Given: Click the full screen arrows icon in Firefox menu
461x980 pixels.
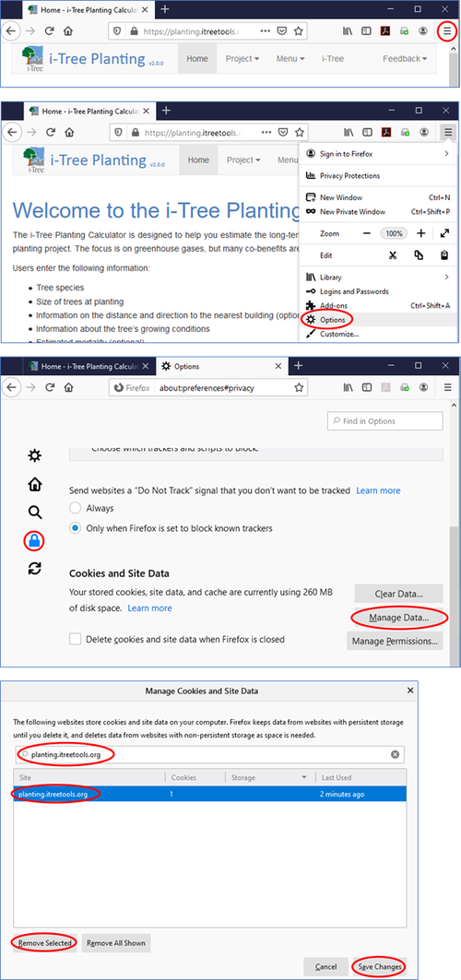Looking at the screenshot, I should (x=444, y=233).
